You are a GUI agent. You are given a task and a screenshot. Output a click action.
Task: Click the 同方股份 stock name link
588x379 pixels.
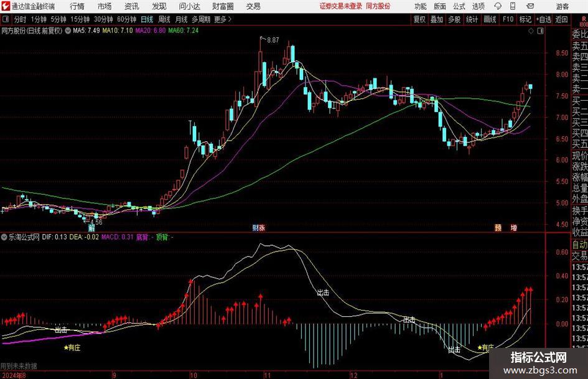point(378,6)
